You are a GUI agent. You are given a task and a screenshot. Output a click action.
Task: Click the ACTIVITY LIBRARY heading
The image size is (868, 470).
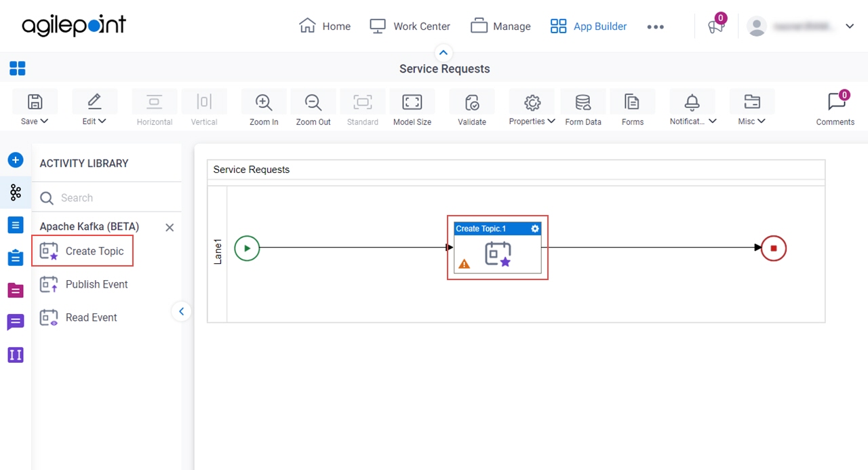pos(84,163)
